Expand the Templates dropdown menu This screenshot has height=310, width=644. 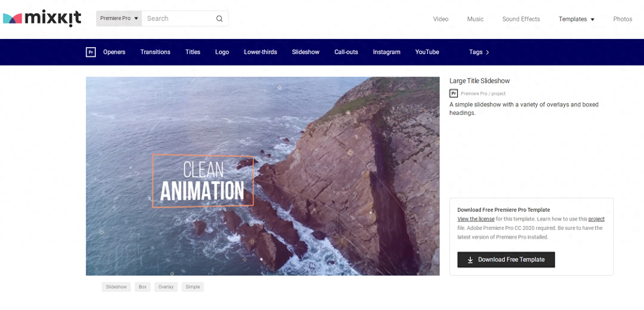tap(576, 19)
